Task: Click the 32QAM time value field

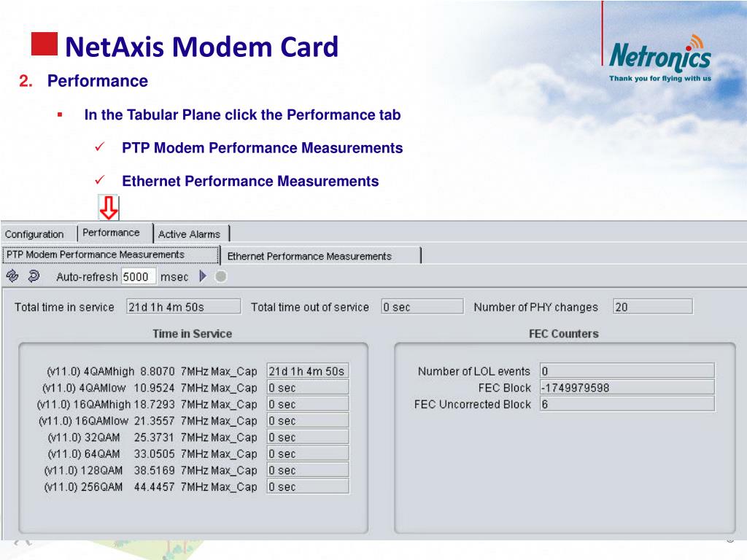Action: coord(308,437)
